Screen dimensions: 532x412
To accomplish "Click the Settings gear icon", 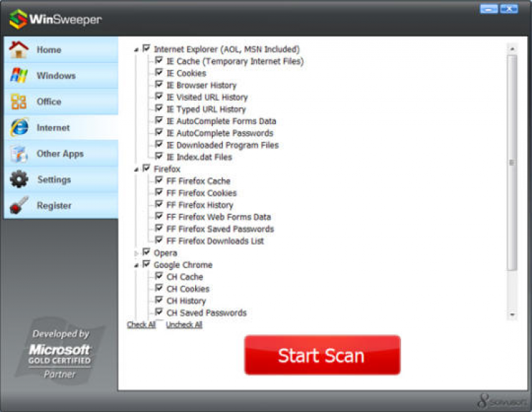I will [x=19, y=179].
